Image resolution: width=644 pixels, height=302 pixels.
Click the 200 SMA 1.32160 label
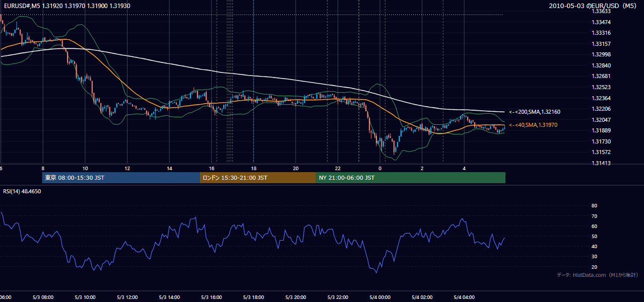[x=535, y=112]
